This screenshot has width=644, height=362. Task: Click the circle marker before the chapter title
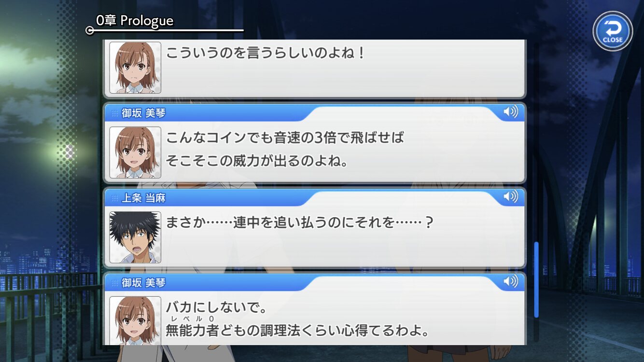click(89, 30)
